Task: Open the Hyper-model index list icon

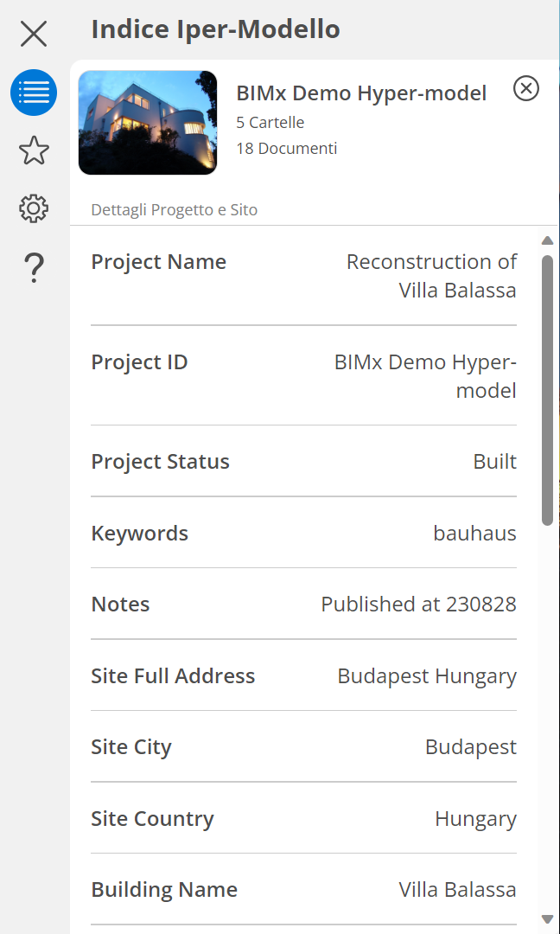Action: [34, 93]
